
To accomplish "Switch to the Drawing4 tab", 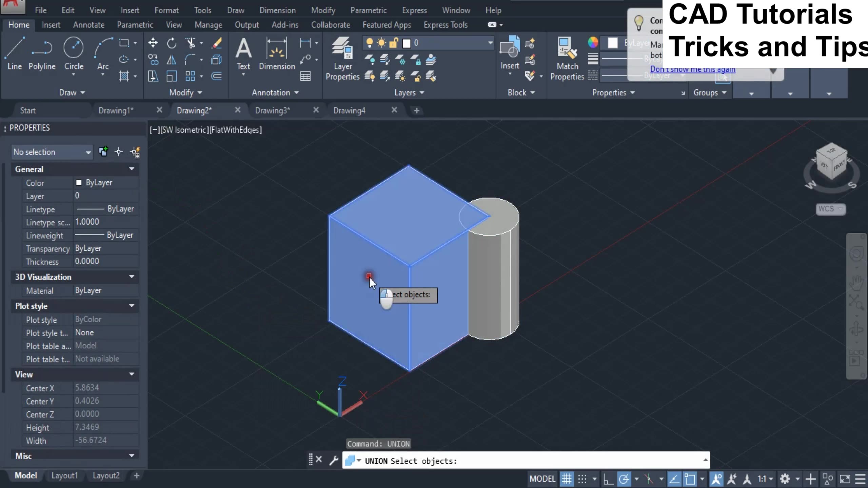I will (350, 110).
